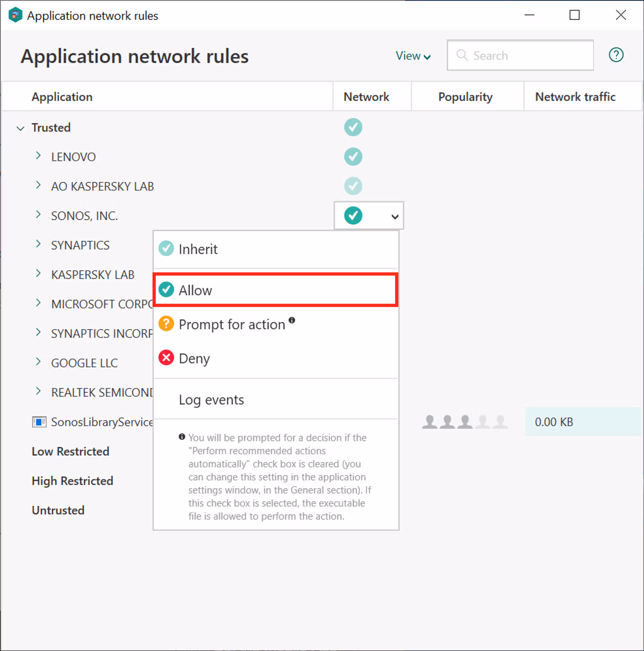Open the View dropdown menu

413,56
